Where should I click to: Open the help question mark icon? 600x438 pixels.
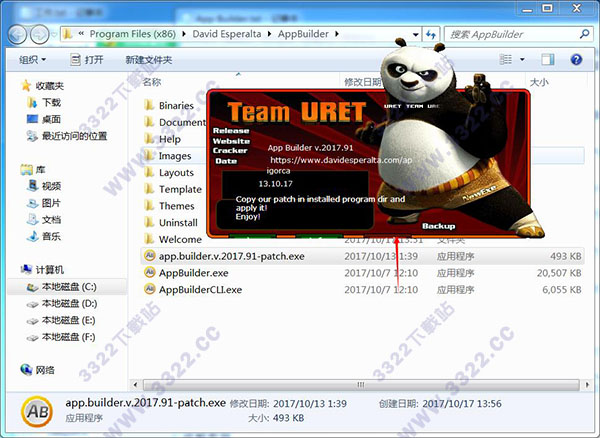click(x=576, y=59)
